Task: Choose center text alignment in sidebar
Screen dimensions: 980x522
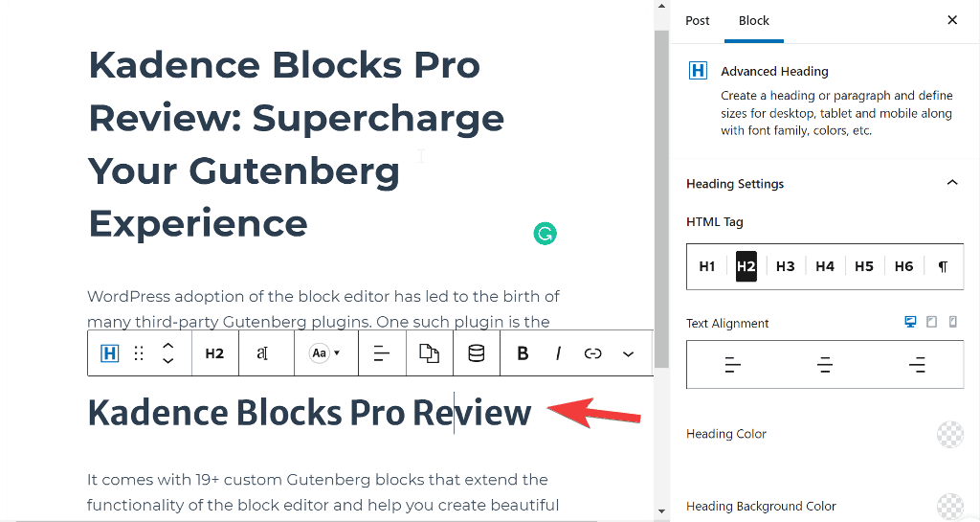Action: click(825, 365)
